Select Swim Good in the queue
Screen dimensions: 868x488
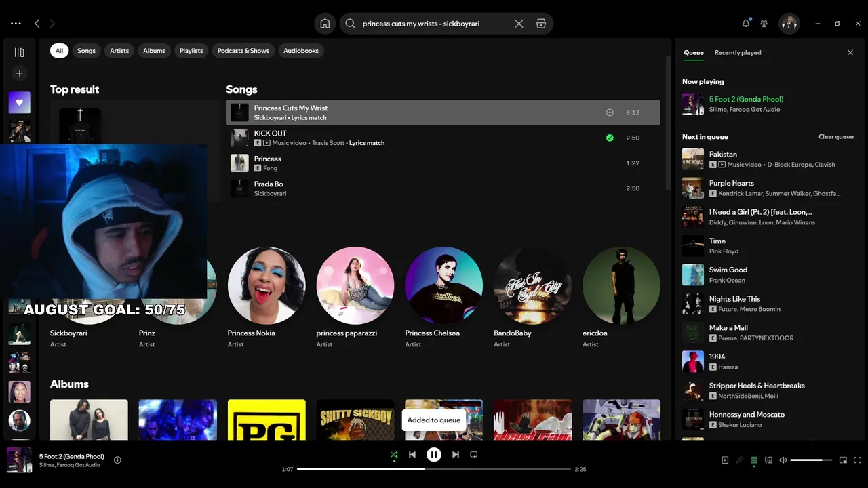pyautogui.click(x=768, y=275)
